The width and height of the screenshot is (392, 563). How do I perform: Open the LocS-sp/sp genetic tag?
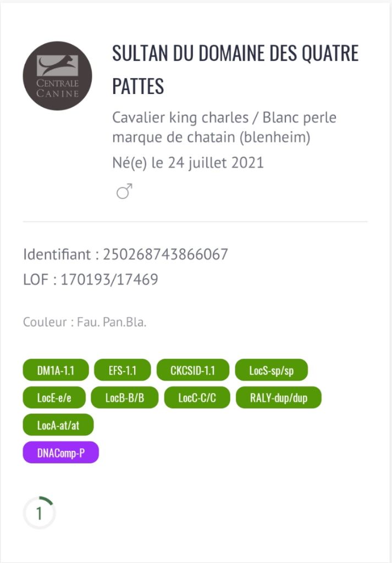[271, 370]
